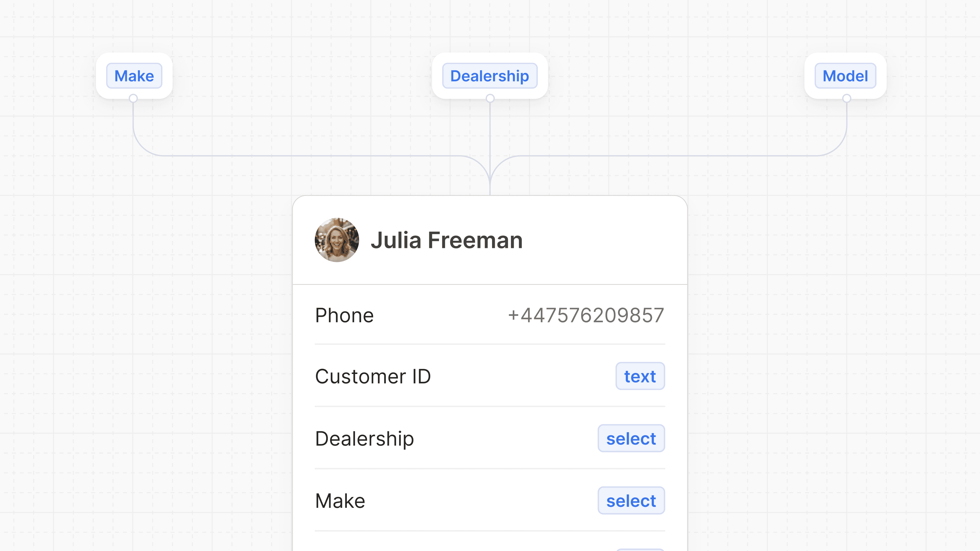Click the Make node's connector circle
Screen dimensions: 980x551
(133, 98)
